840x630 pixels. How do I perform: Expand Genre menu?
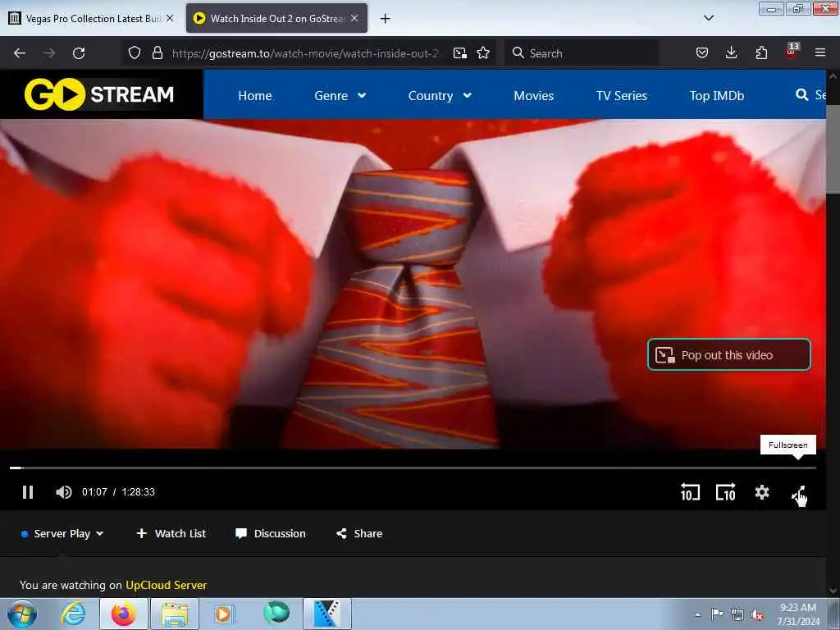(340, 95)
